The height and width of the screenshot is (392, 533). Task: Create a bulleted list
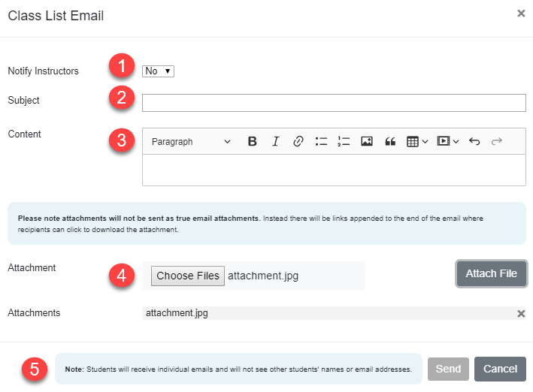tap(321, 141)
